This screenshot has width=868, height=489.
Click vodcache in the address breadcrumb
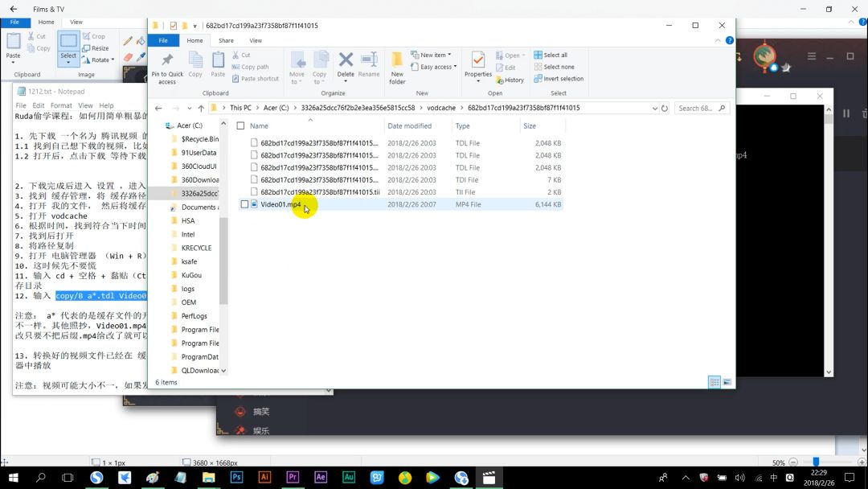[x=441, y=108]
